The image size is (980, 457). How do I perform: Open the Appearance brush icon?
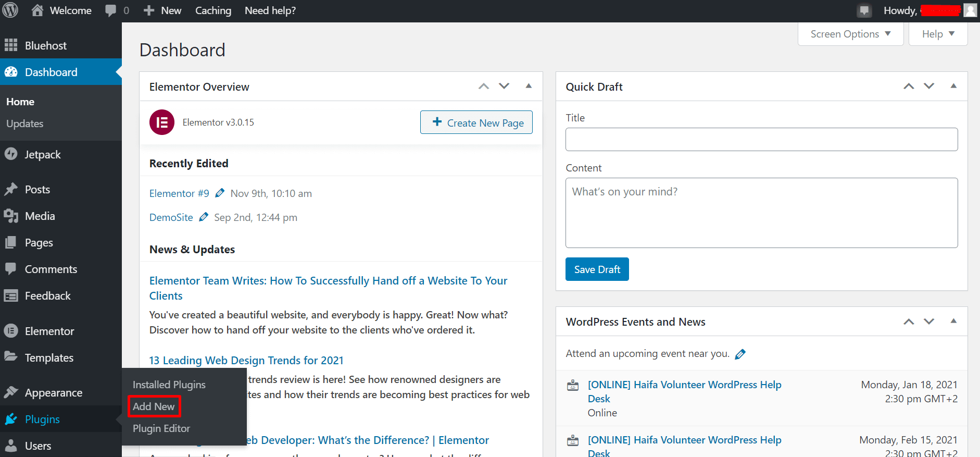point(11,392)
